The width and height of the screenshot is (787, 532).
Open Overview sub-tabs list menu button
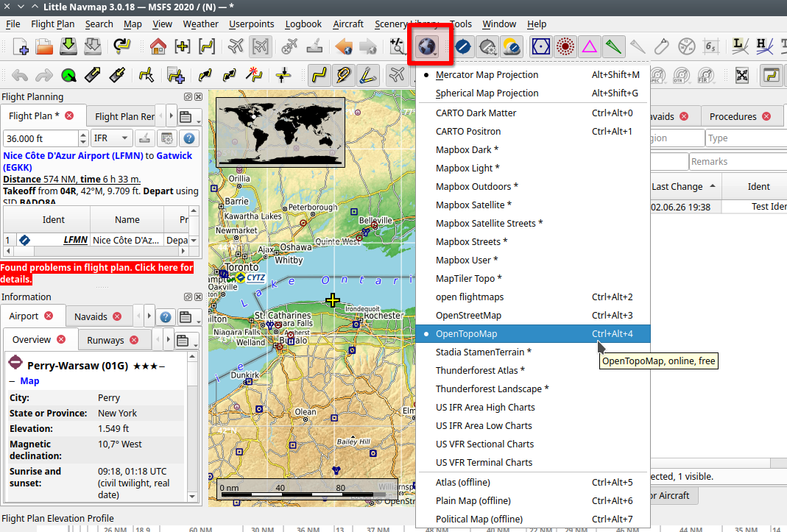[187, 341]
